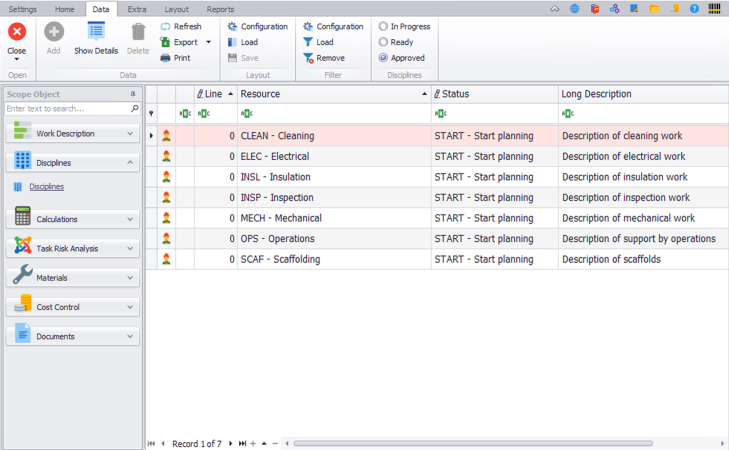This screenshot has width=729, height=450.
Task: Expand the Task Risk Analysis section
Action: [130, 248]
